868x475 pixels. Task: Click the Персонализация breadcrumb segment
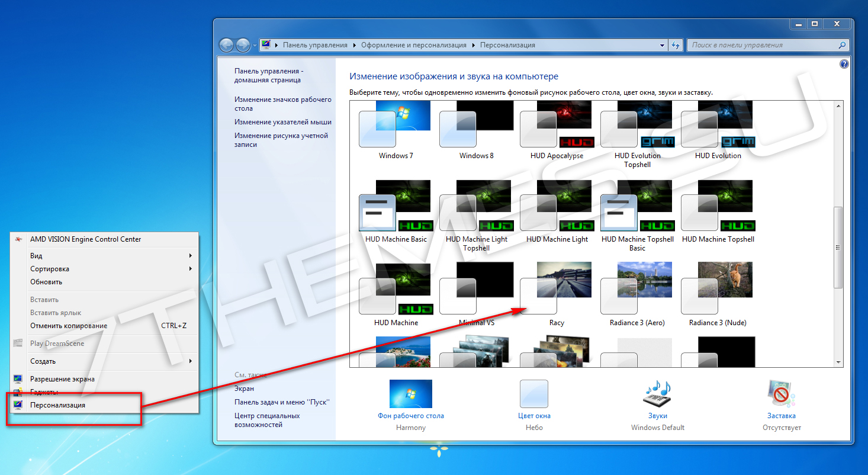(507, 45)
